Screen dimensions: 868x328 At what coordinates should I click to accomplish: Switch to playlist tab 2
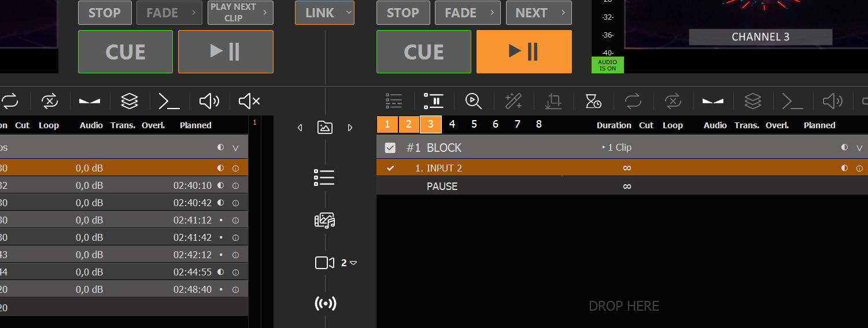tap(409, 124)
